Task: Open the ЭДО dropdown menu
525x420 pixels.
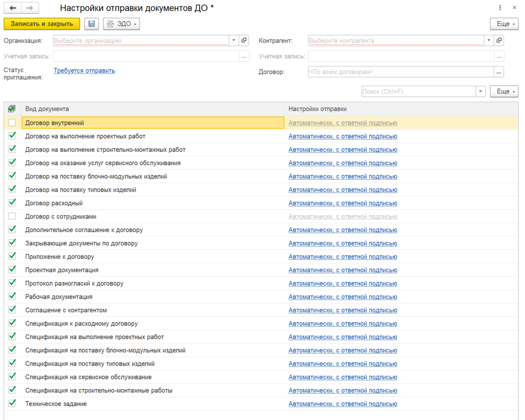Action: [121, 24]
